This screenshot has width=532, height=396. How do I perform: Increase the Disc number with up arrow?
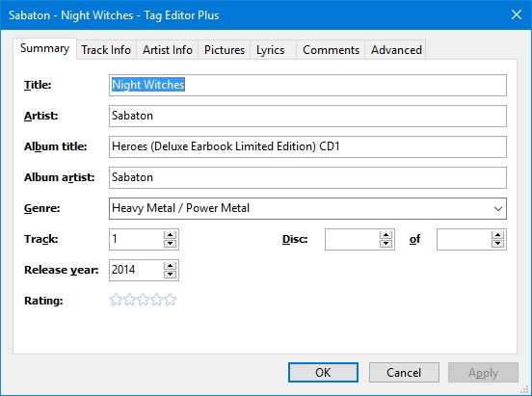point(386,235)
